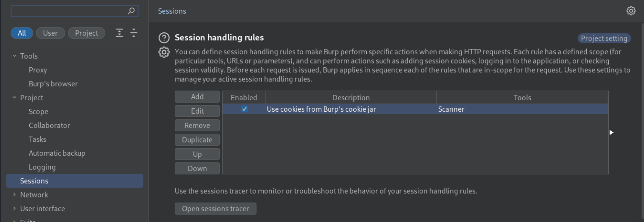
Task: Select the User filter pill
Action: [50, 33]
